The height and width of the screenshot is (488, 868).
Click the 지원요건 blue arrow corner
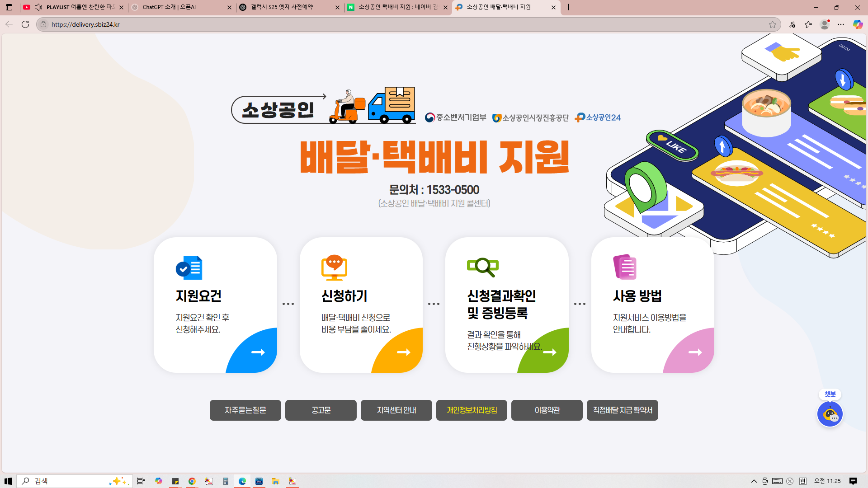click(258, 352)
